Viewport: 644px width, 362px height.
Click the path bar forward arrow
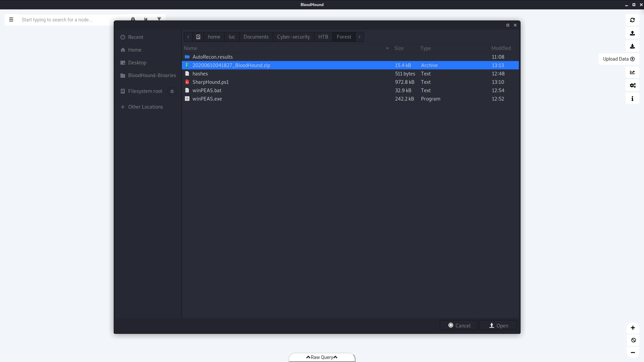point(360,37)
